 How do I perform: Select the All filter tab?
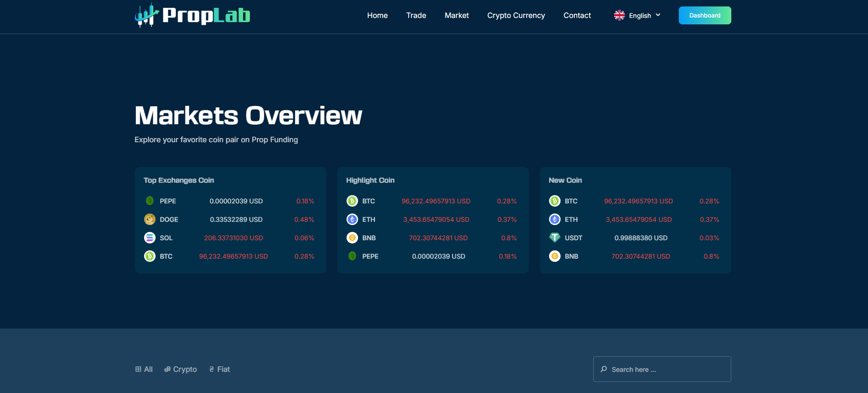coord(144,370)
